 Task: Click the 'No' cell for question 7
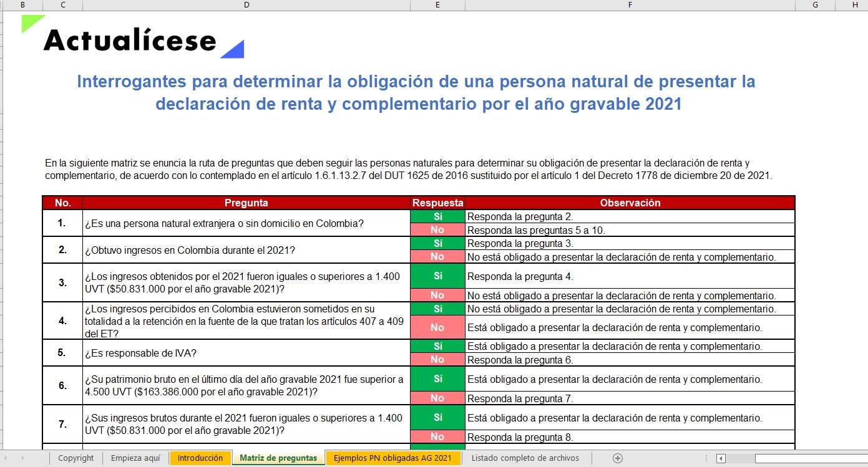coord(437,436)
